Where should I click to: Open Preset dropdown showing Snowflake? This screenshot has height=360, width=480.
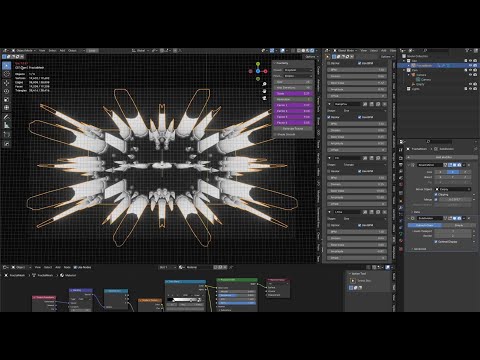pyautogui.click(x=298, y=70)
